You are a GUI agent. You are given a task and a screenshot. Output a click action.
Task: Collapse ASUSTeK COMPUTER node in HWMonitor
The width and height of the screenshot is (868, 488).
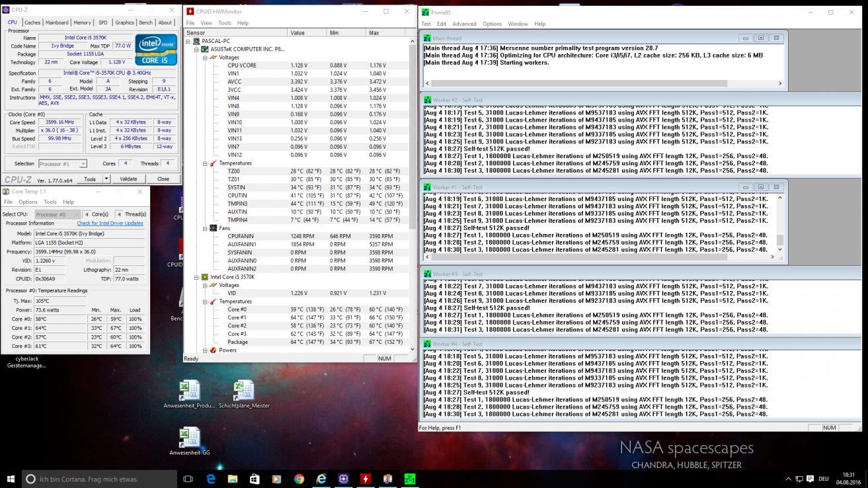(x=196, y=49)
